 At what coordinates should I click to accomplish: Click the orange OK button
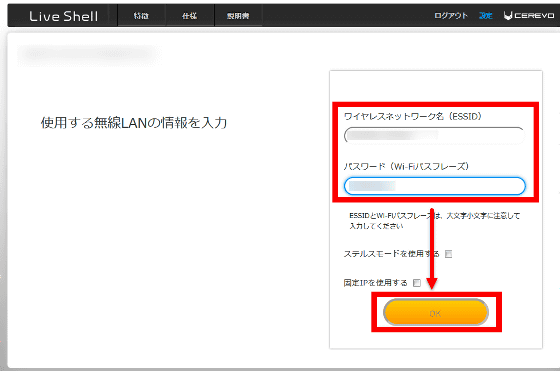[435, 312]
